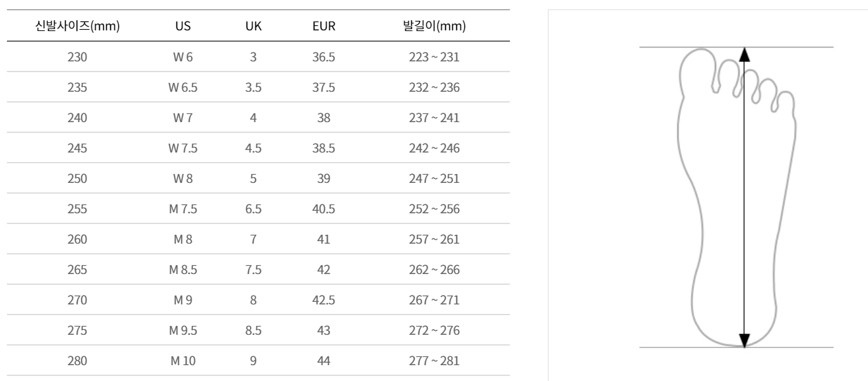Select EUR size 36.5 cell
868x381 pixels.
tap(325, 57)
